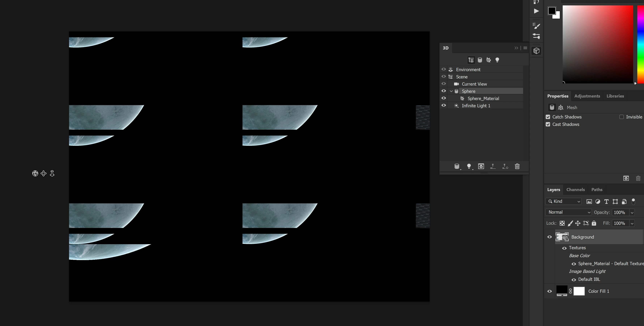
Task: Click the Actions play panel icon
Action: pos(536,11)
